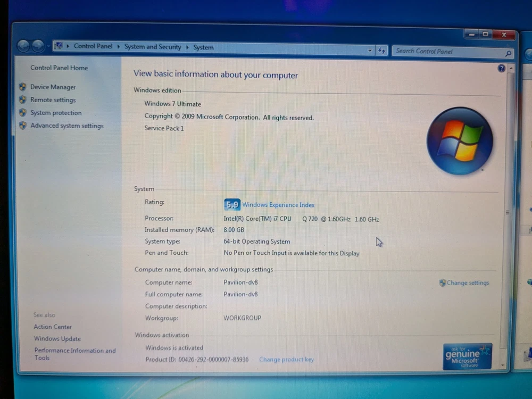The width and height of the screenshot is (532, 399).
Task: Click the shield icon beside System protection
Action: 22,113
